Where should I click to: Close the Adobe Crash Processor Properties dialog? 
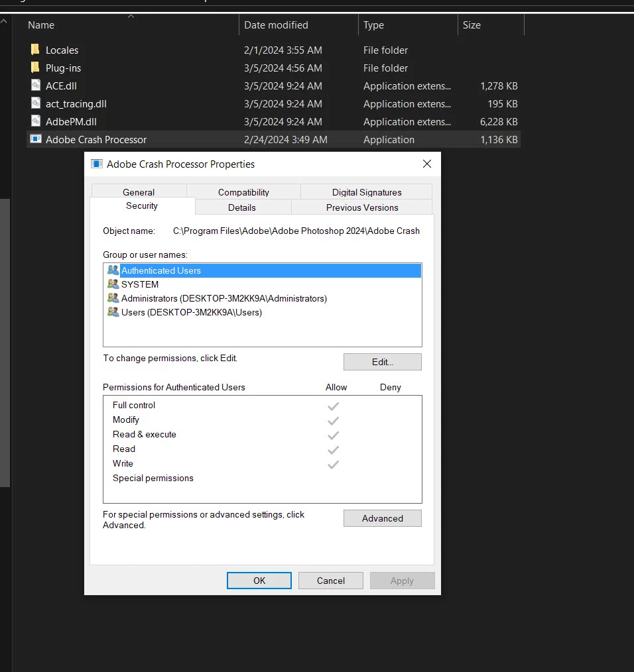pyautogui.click(x=427, y=164)
